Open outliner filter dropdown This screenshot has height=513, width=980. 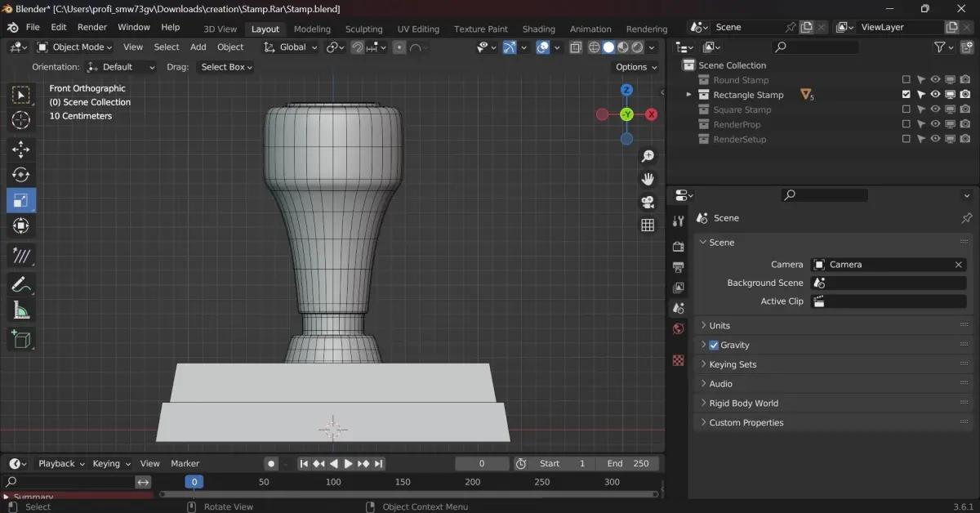(x=944, y=47)
